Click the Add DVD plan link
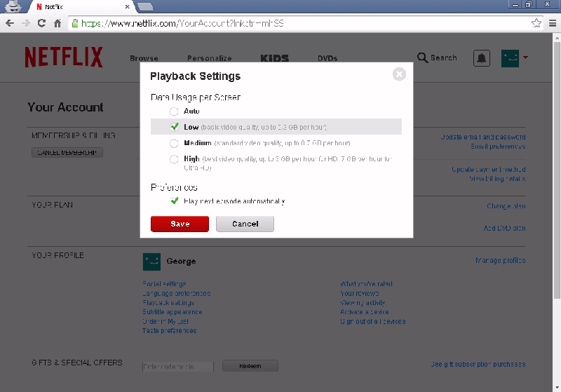This screenshot has width=561, height=392. (x=504, y=228)
